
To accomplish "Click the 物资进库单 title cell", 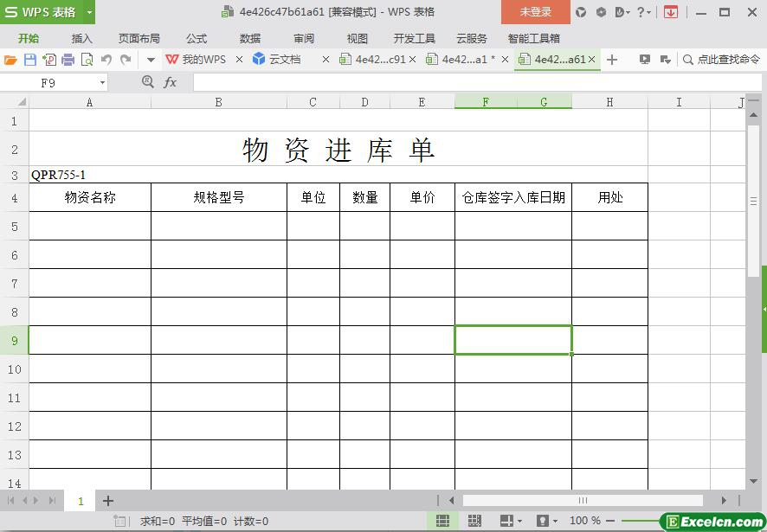I will click(338, 149).
